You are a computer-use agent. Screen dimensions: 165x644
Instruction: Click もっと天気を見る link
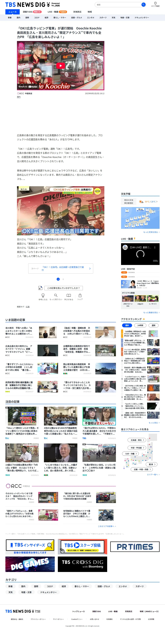click(151, 232)
